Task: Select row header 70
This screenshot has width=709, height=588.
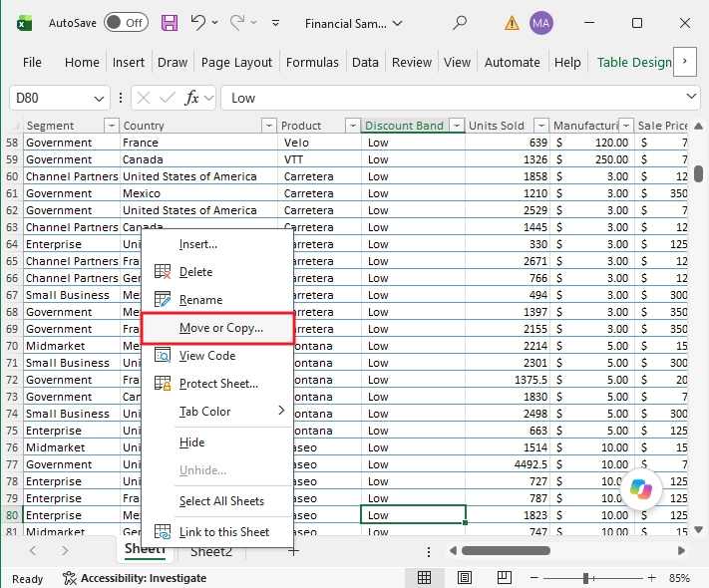Action: pos(12,346)
